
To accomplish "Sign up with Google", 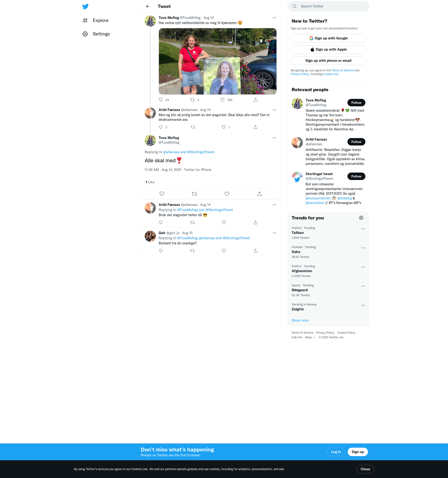I will click(328, 38).
